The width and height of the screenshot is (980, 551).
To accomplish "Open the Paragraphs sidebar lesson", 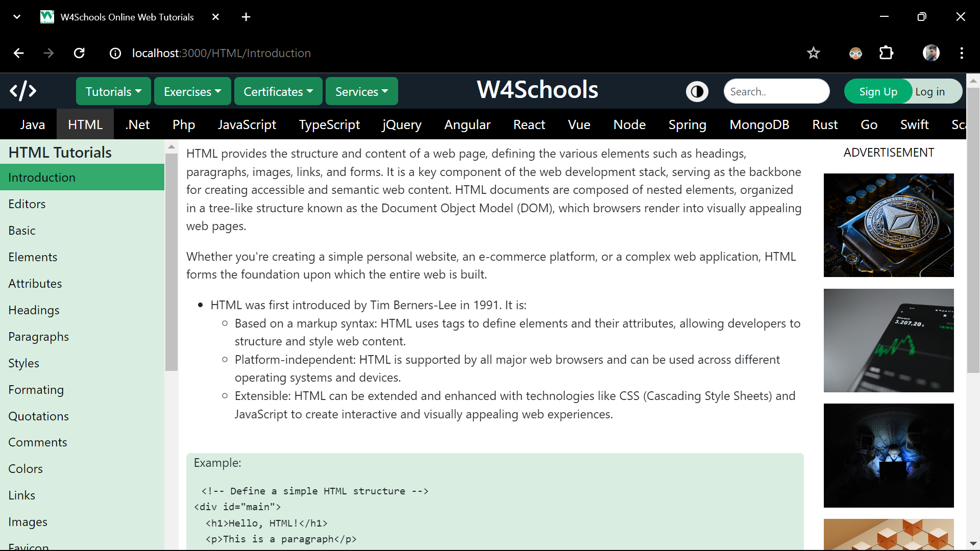I will pyautogui.click(x=82, y=336).
